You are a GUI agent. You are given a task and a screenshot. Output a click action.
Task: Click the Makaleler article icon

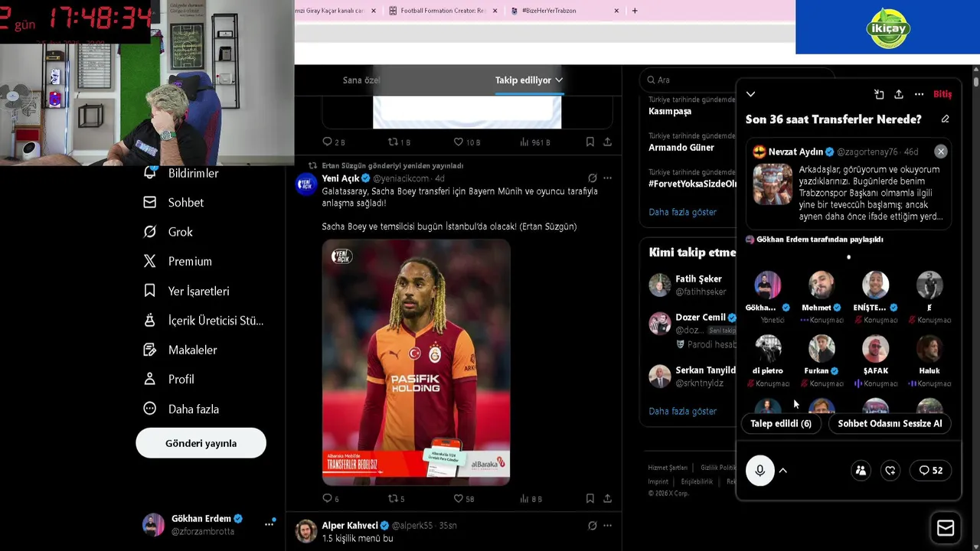[150, 350]
